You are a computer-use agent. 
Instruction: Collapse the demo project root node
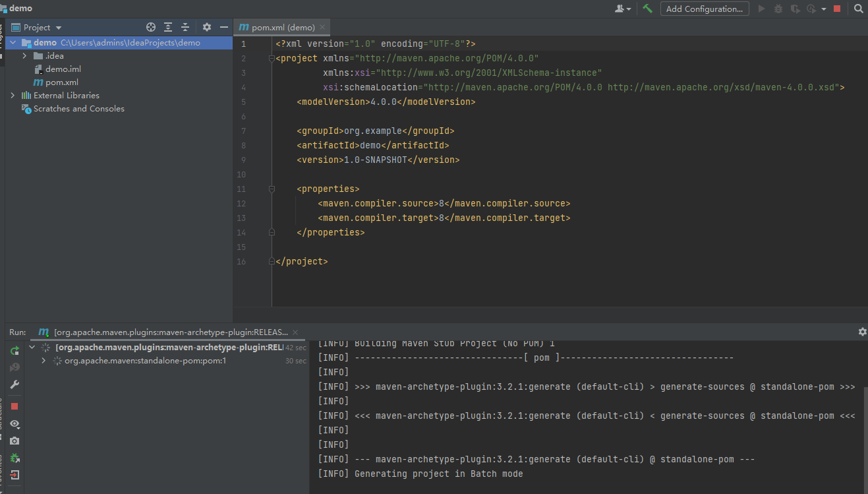click(x=13, y=43)
